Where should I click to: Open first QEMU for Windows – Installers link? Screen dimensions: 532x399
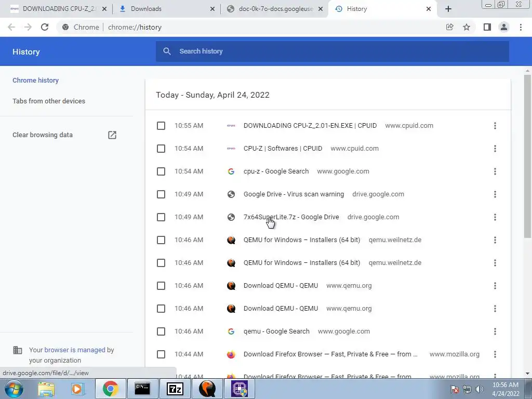(302, 240)
